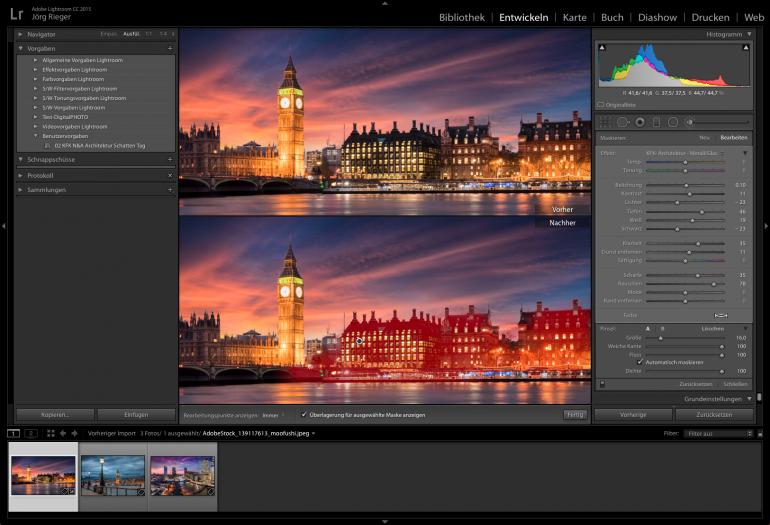
Task: Select brush A in Pinsel section
Action: (648, 329)
